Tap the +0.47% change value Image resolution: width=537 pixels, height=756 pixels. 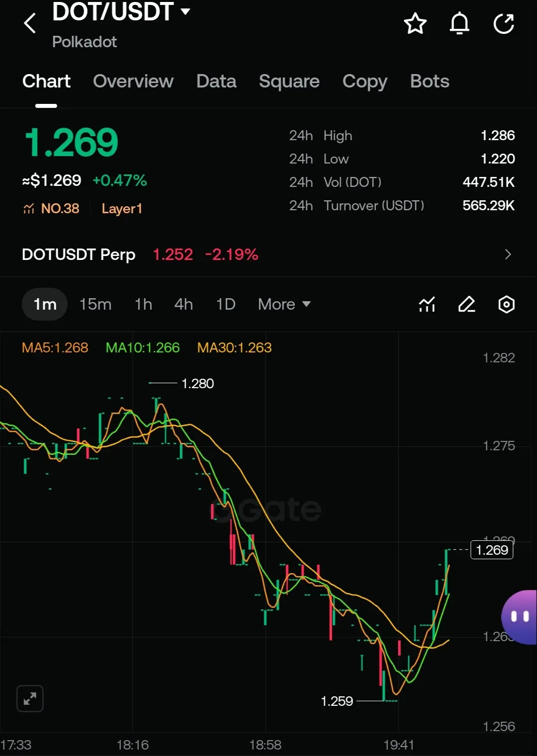pyautogui.click(x=120, y=180)
